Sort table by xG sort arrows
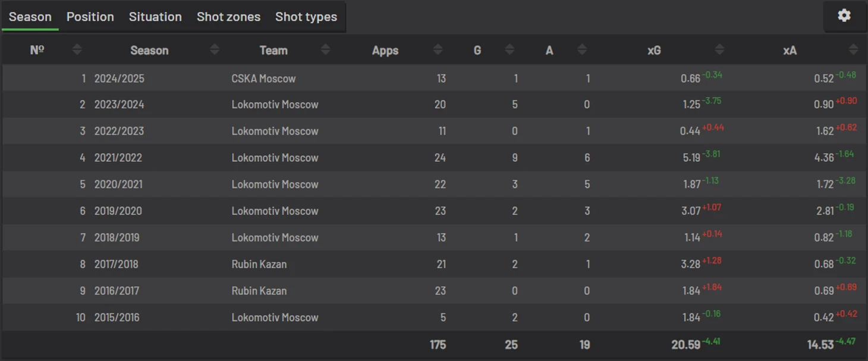 pos(720,50)
